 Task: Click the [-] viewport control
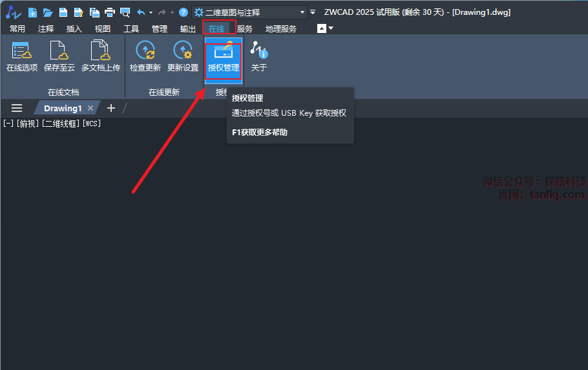point(8,124)
